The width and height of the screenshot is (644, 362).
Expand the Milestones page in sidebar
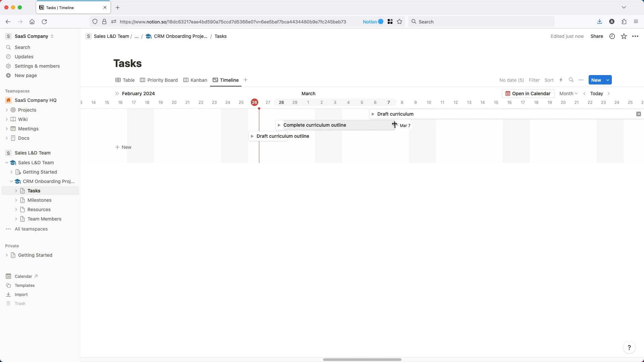(16, 200)
